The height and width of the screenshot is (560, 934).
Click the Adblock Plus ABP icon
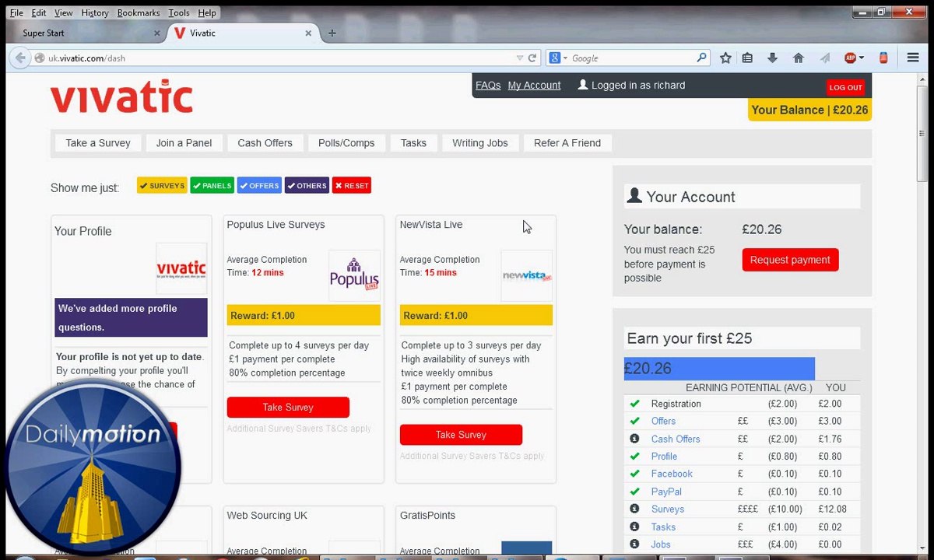(850, 58)
